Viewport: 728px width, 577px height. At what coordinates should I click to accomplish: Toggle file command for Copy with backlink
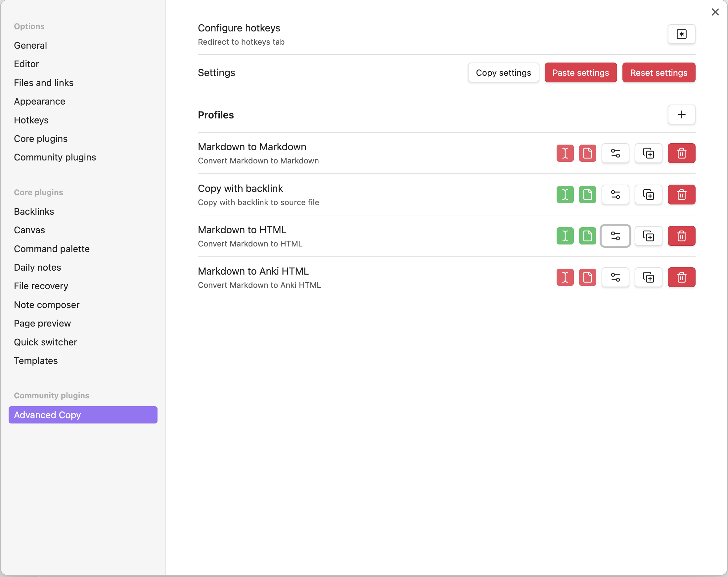[587, 195]
